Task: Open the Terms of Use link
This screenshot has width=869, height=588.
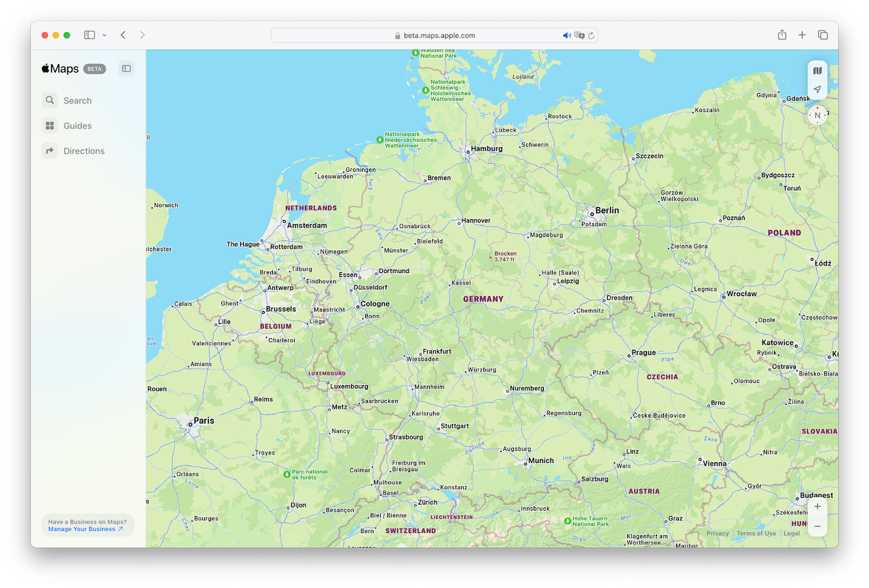Action: pyautogui.click(x=756, y=534)
